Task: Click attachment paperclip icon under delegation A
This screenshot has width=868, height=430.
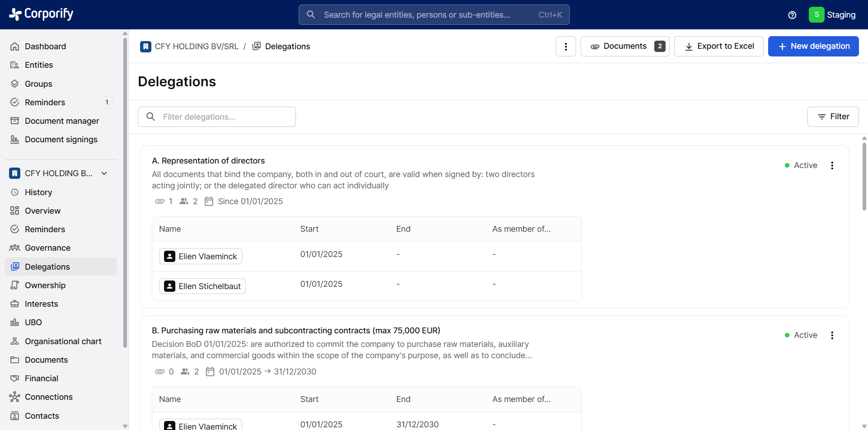Action: (x=160, y=201)
